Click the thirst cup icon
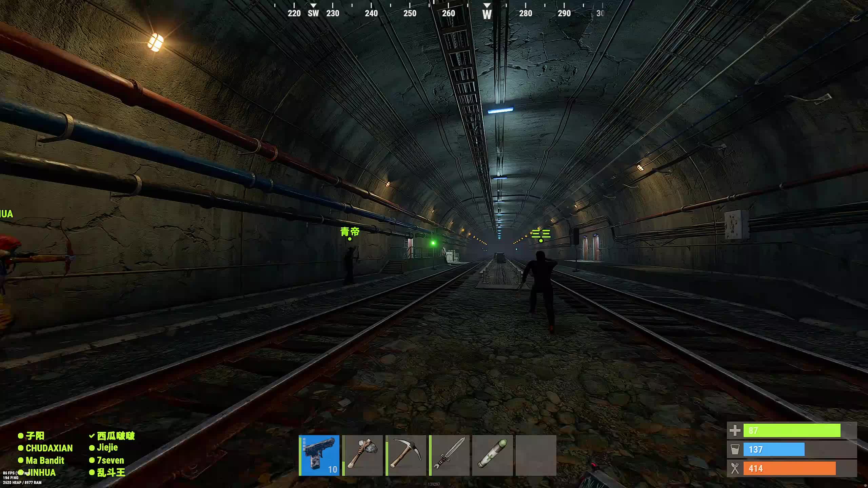The height and width of the screenshot is (488, 868). pos(735,450)
